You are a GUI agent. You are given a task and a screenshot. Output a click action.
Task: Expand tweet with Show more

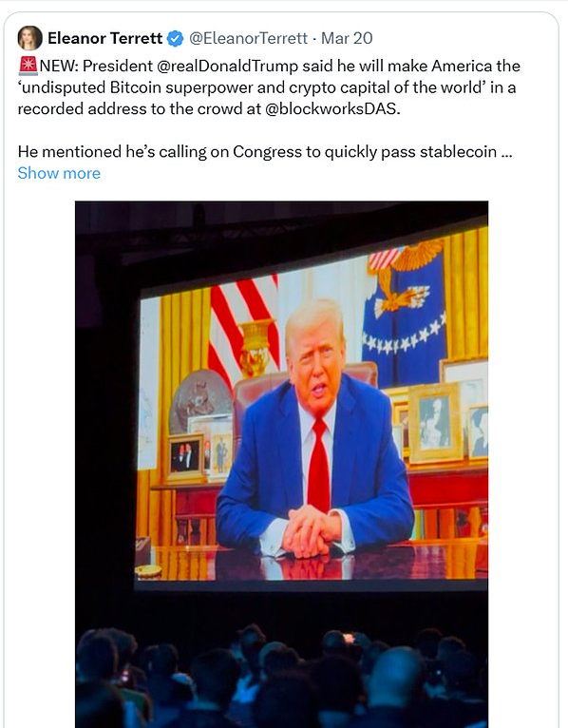click(59, 173)
